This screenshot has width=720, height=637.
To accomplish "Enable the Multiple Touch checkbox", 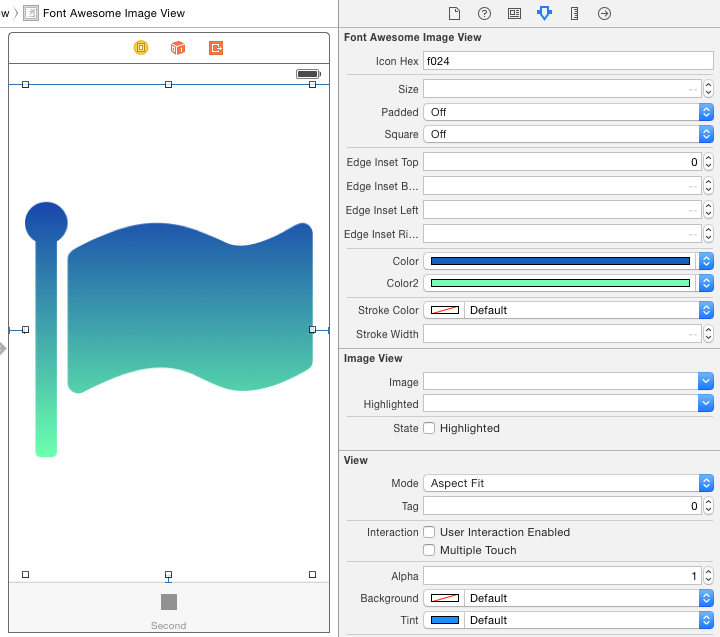I will (x=429, y=550).
